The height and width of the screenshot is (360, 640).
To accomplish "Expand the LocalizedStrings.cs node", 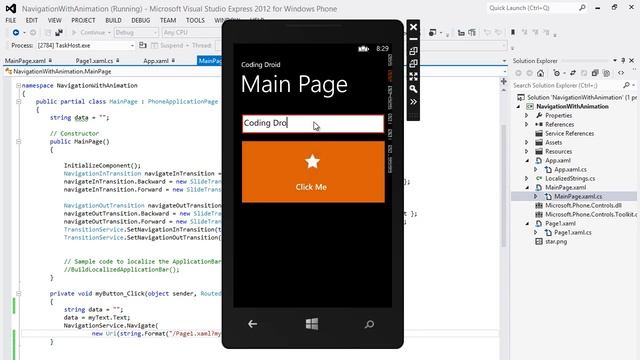I will [x=527, y=178].
